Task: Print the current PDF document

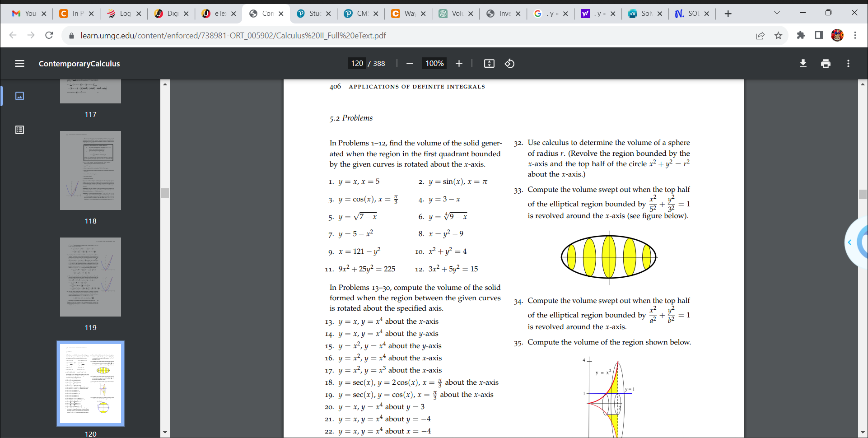Action: [x=826, y=63]
